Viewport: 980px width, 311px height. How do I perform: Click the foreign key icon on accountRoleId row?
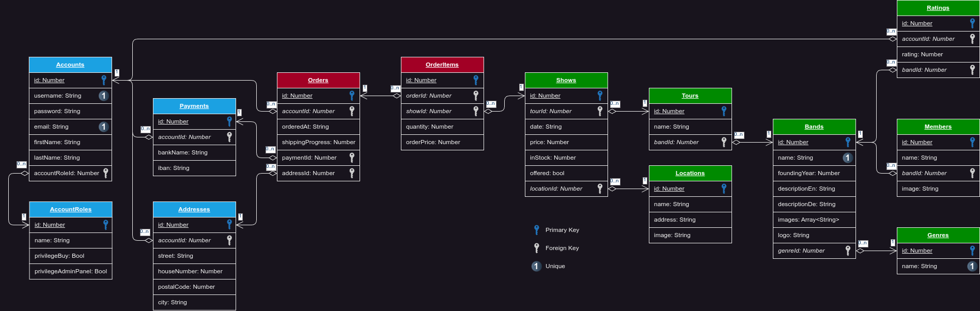pos(105,173)
